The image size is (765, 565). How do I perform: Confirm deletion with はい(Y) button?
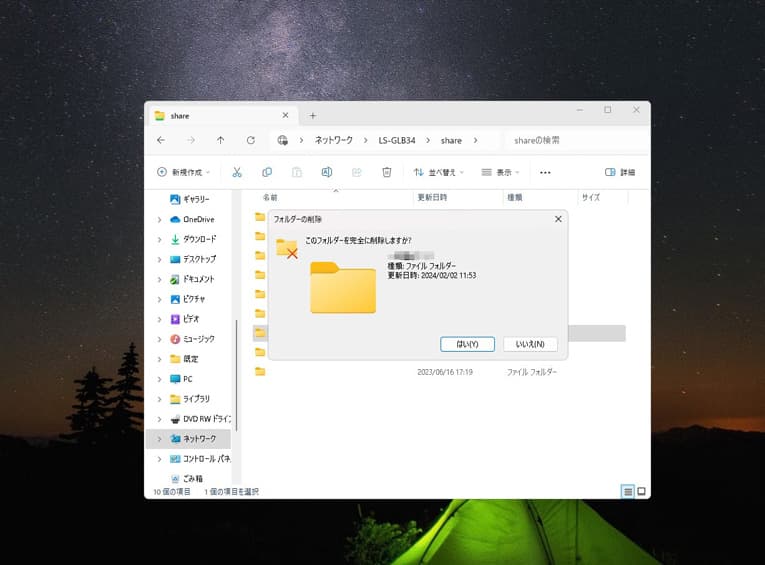point(467,344)
